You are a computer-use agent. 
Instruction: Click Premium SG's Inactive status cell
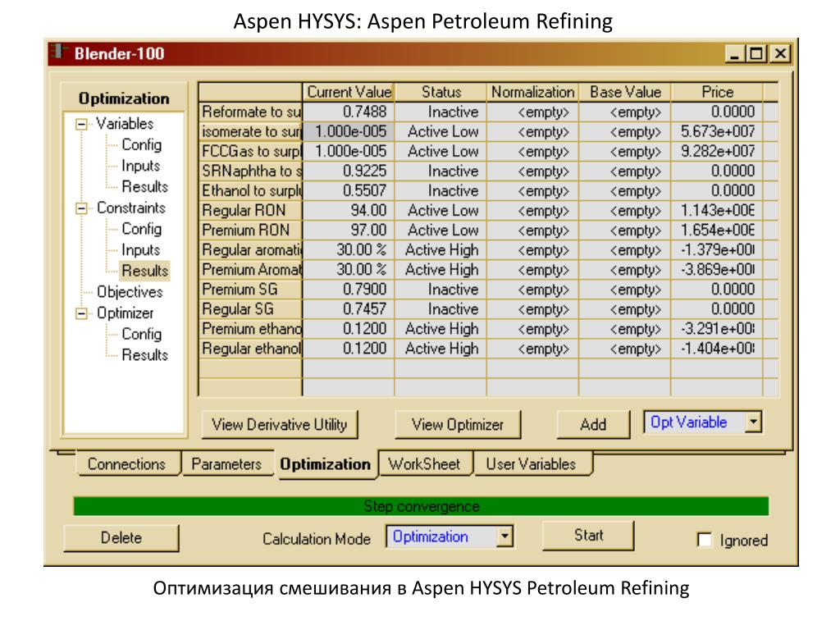tap(441, 290)
